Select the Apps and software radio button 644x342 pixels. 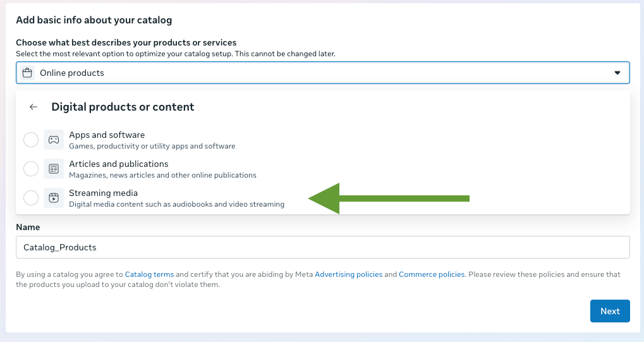(x=31, y=140)
